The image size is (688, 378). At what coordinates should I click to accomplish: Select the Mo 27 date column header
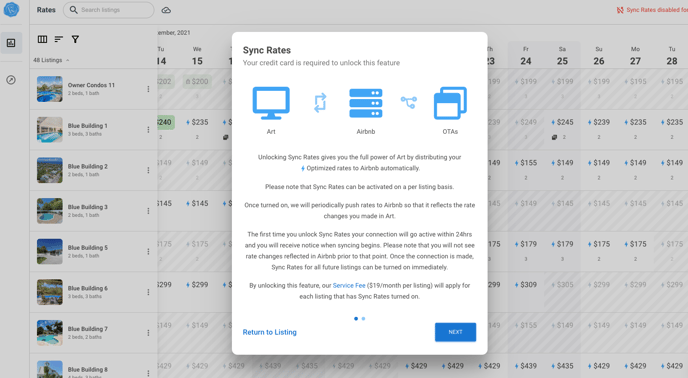[635, 56]
